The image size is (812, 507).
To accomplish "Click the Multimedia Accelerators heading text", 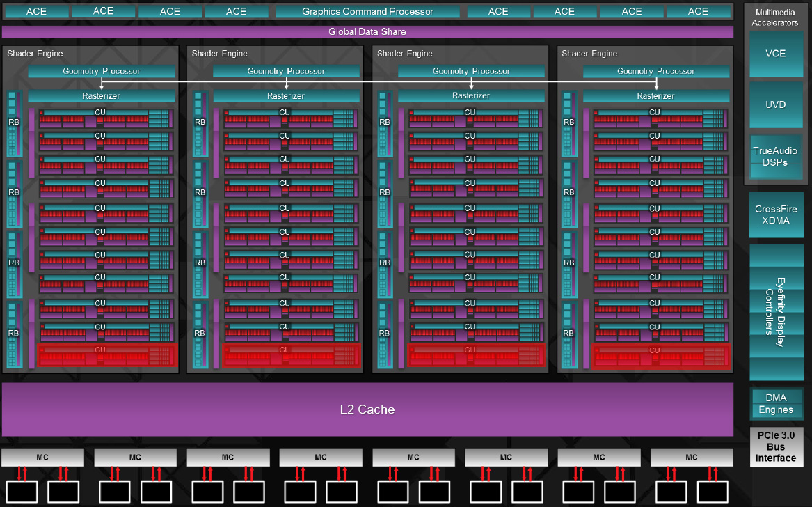I will point(775,17).
